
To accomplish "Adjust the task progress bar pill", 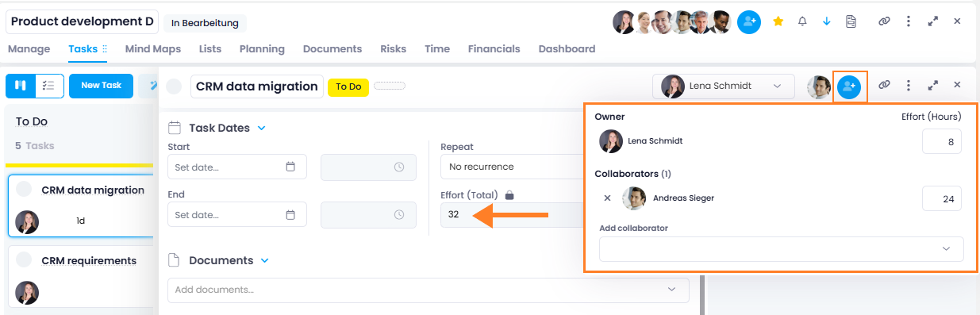I will (x=390, y=86).
